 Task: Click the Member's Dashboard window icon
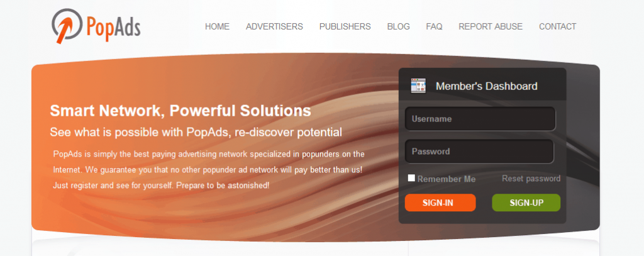[x=418, y=86]
